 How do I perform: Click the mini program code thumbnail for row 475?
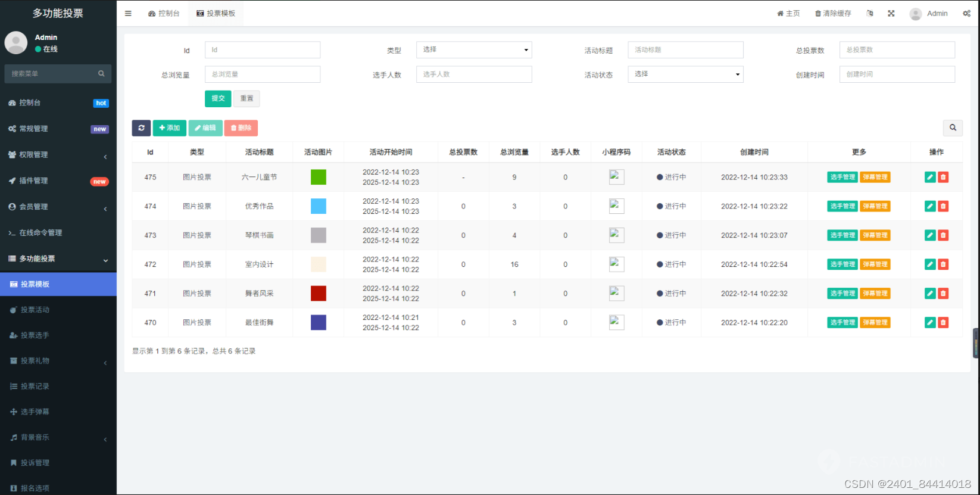(616, 177)
